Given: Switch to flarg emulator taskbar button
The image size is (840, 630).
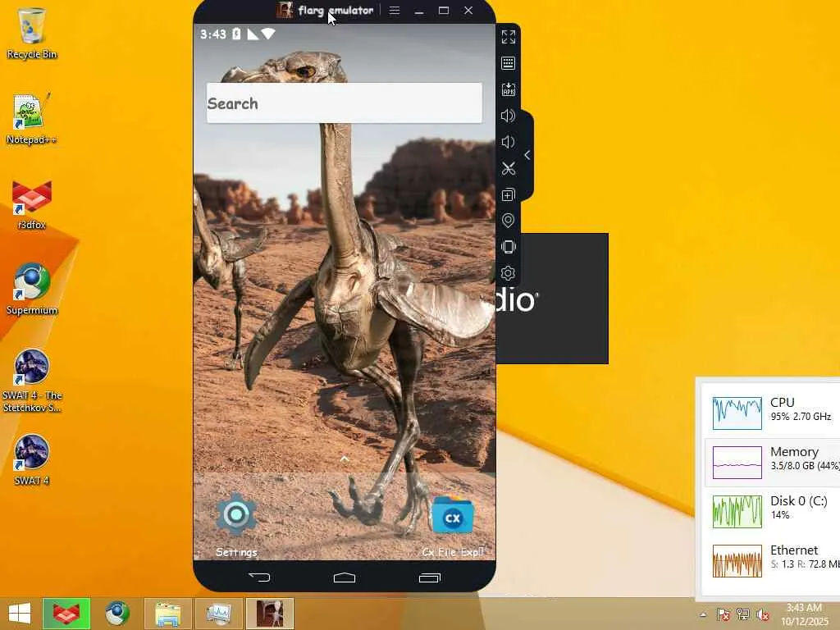Looking at the screenshot, I should pyautogui.click(x=270, y=614).
